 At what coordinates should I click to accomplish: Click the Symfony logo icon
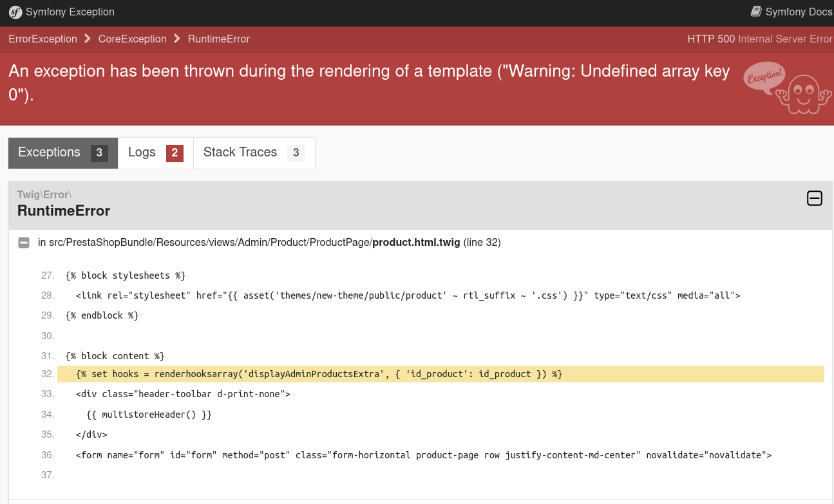tap(15, 12)
